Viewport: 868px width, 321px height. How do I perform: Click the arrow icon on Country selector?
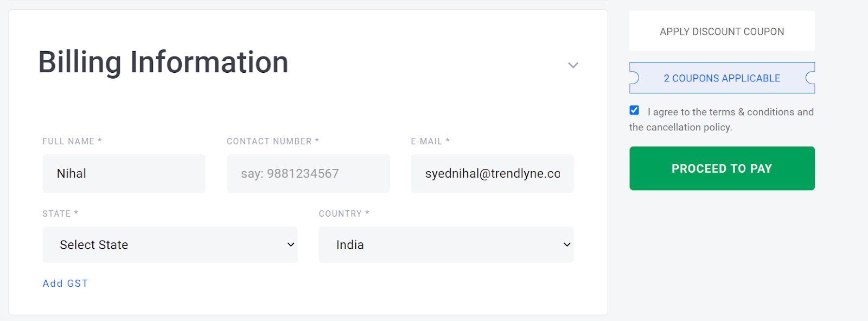[567, 245]
